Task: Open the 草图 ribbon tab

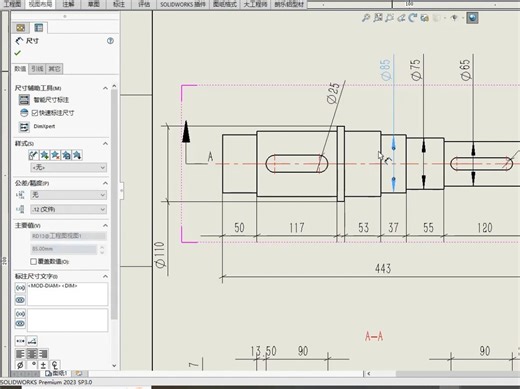Action: pyautogui.click(x=94, y=4)
